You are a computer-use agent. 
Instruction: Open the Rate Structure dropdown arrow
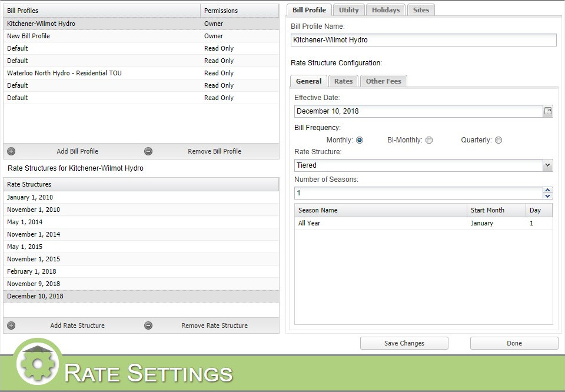tap(548, 165)
